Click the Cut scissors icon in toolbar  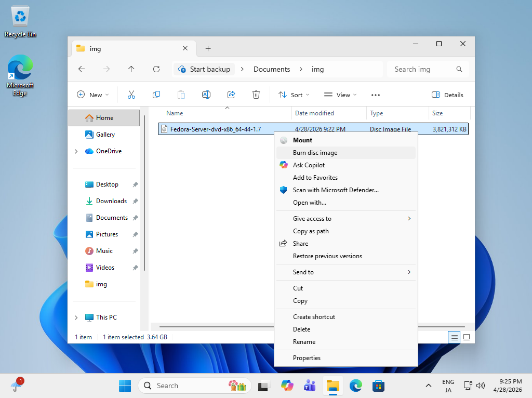point(131,95)
